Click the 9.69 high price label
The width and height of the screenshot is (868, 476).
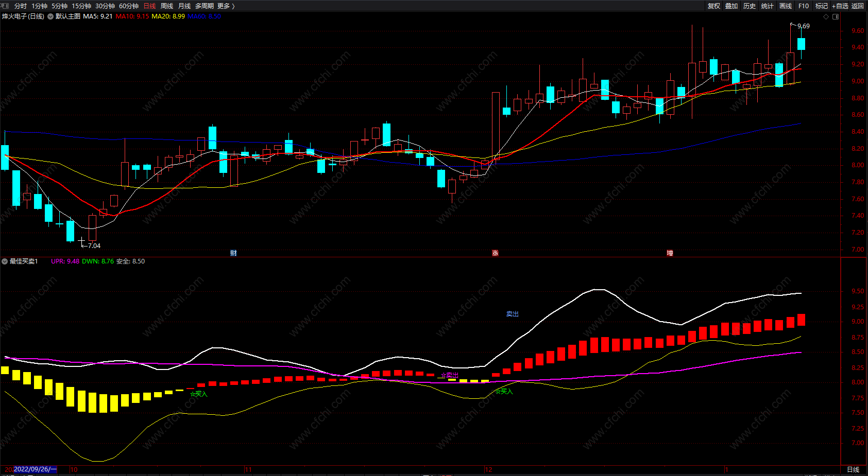tap(804, 26)
